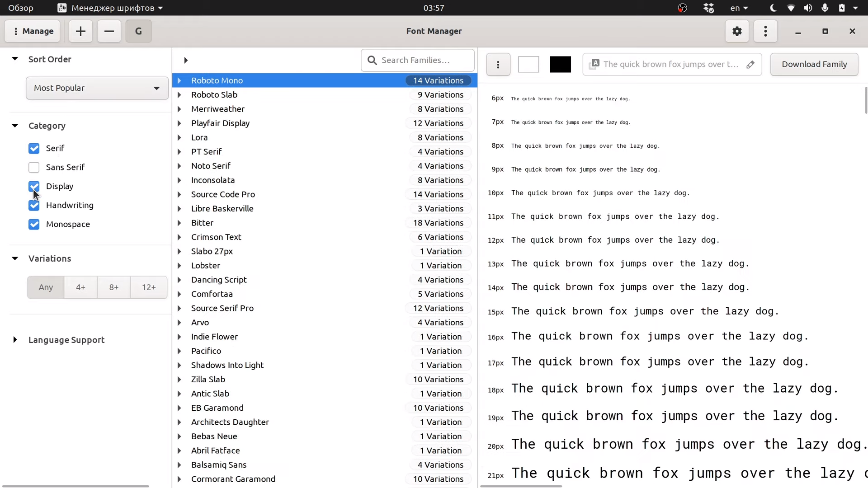Select the 12+ variations filter
Screen dimensions: 868x488
pos(149,287)
